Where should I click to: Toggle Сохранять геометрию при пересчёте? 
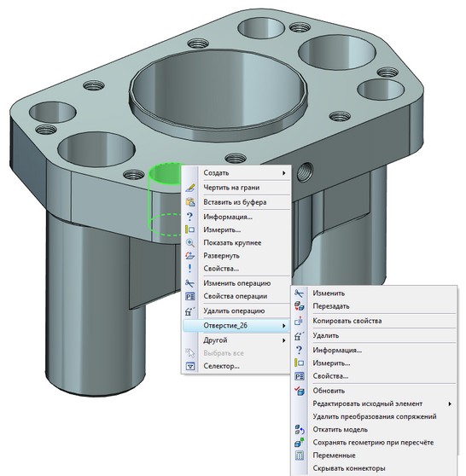click(x=373, y=443)
